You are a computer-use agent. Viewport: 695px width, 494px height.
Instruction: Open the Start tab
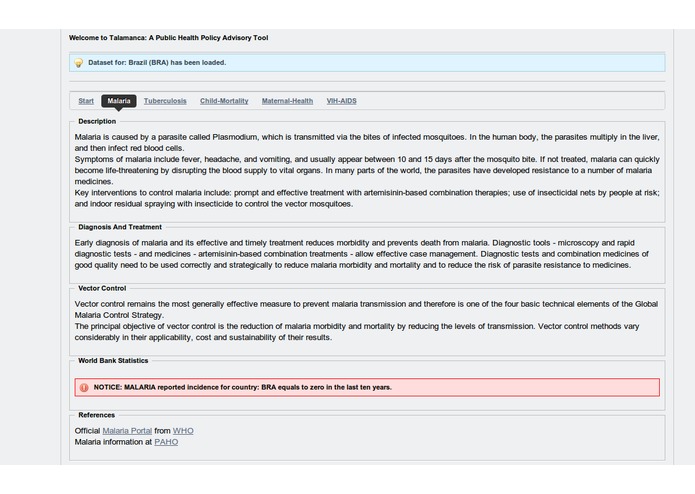pyautogui.click(x=86, y=101)
